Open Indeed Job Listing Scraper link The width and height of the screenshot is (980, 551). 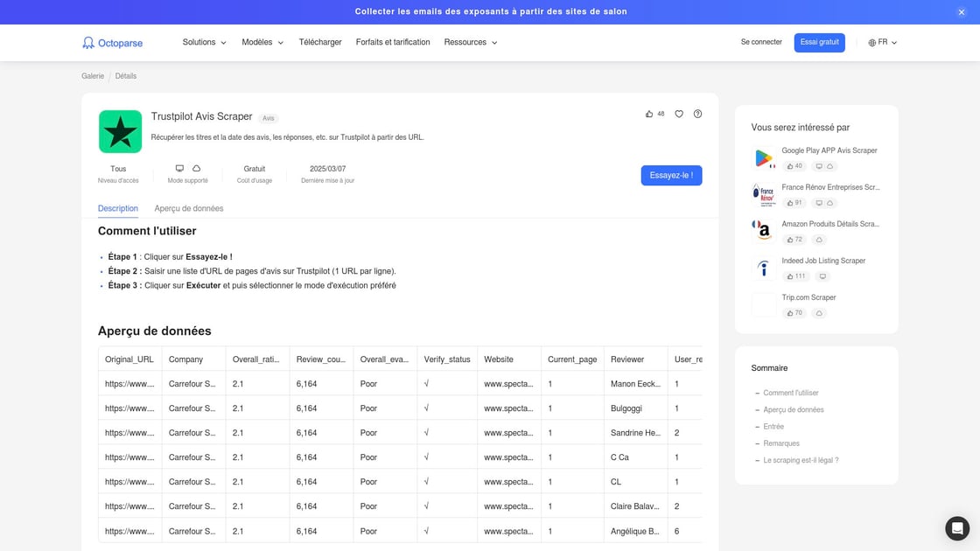tap(823, 262)
